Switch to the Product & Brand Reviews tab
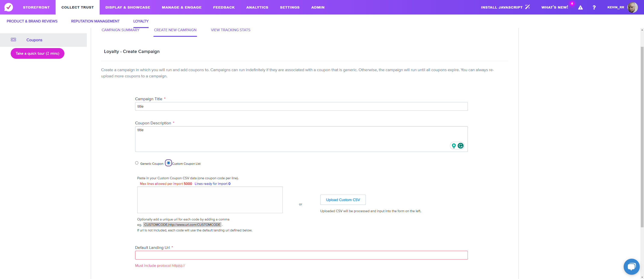The width and height of the screenshot is (644, 279). (32, 21)
